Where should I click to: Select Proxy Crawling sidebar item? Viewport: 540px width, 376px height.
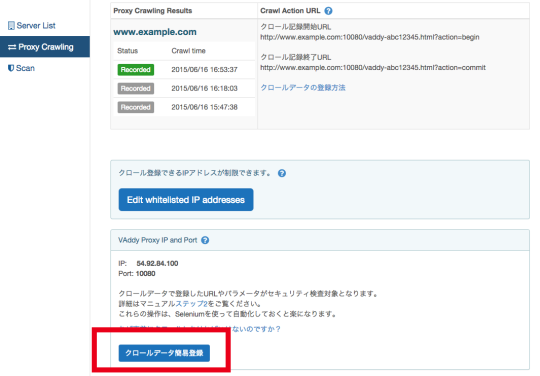(45, 47)
